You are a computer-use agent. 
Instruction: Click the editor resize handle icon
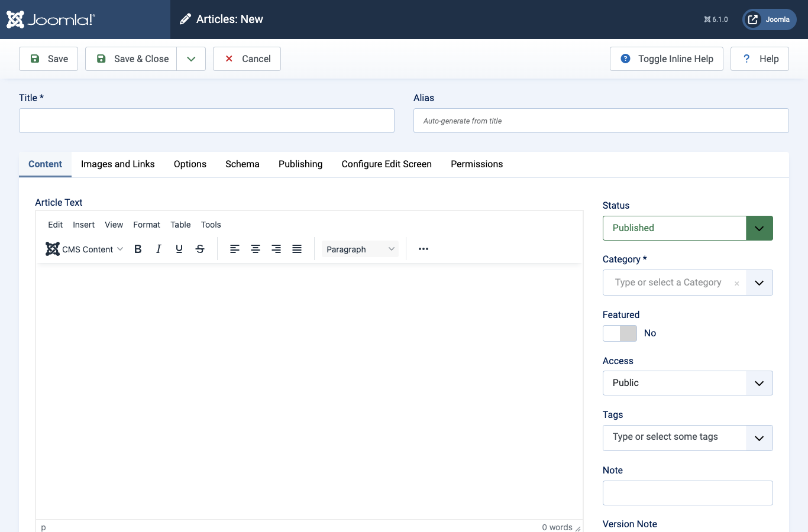[x=578, y=528]
